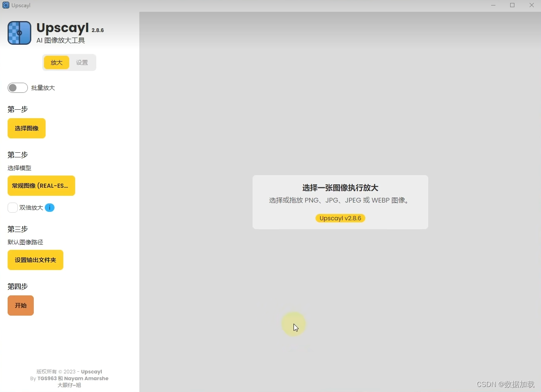Open the Nayam Amarshe author link
541x392 pixels.
pyautogui.click(x=86, y=378)
